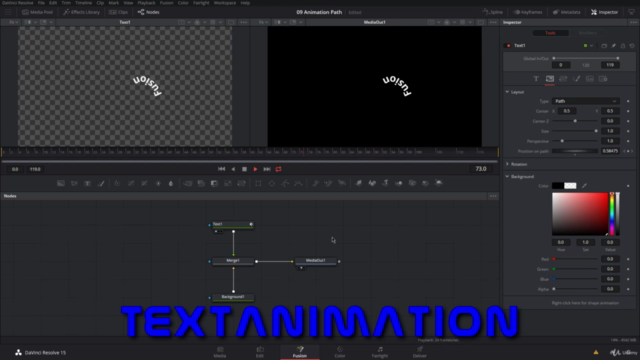The image size is (640, 360).
Task: Collapse the Background section
Action: 507,176
